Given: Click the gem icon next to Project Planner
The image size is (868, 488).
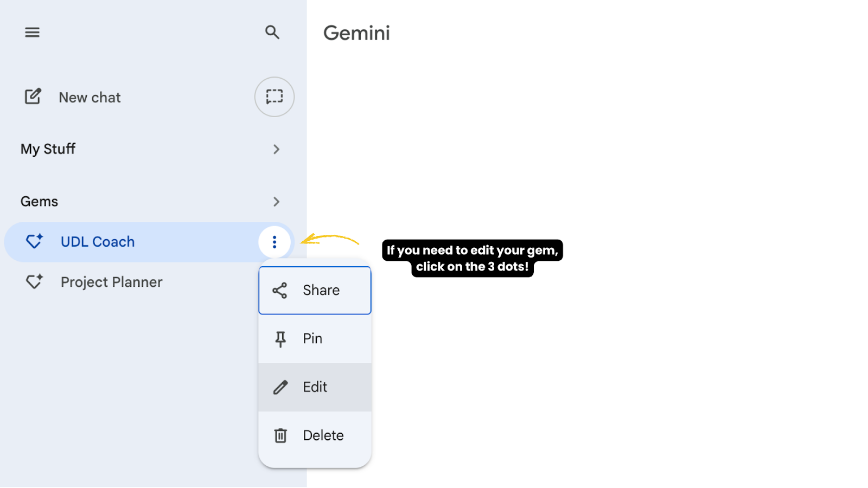Looking at the screenshot, I should 34,282.
